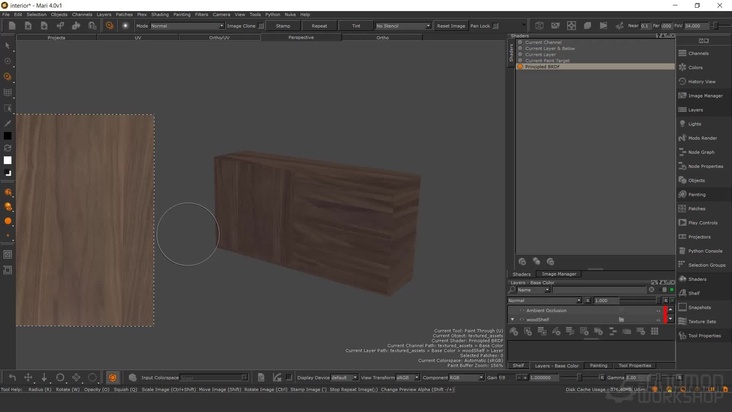Click the Gain slider in bottom bar
732x412 pixels.
[x=580, y=377]
